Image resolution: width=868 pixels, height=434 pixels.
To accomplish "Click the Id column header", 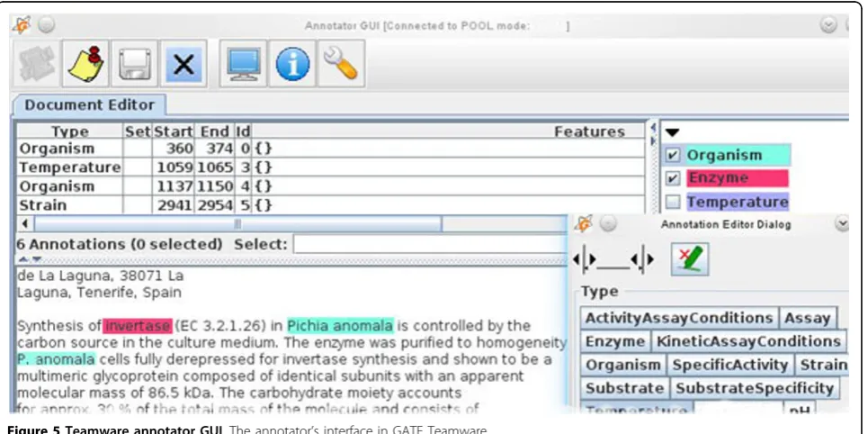I will pyautogui.click(x=244, y=131).
